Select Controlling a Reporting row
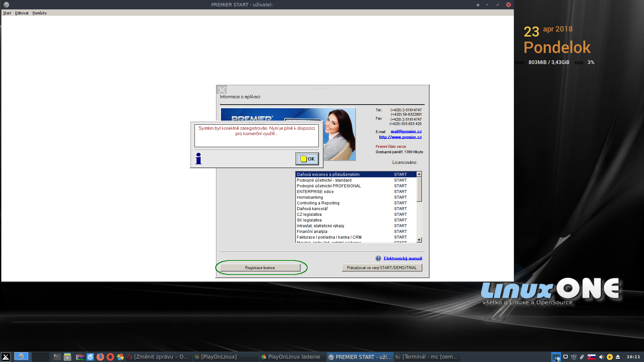This screenshot has height=362, width=644. coord(356,203)
